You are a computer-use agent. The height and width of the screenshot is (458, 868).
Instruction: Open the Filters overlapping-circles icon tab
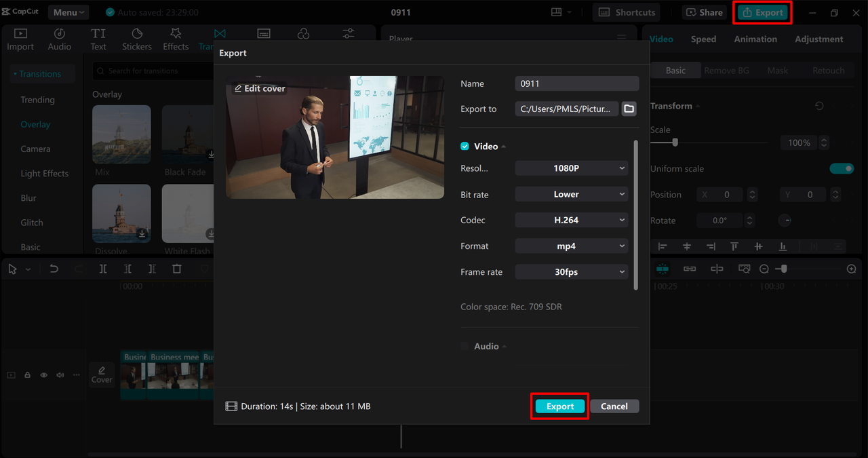[303, 33]
